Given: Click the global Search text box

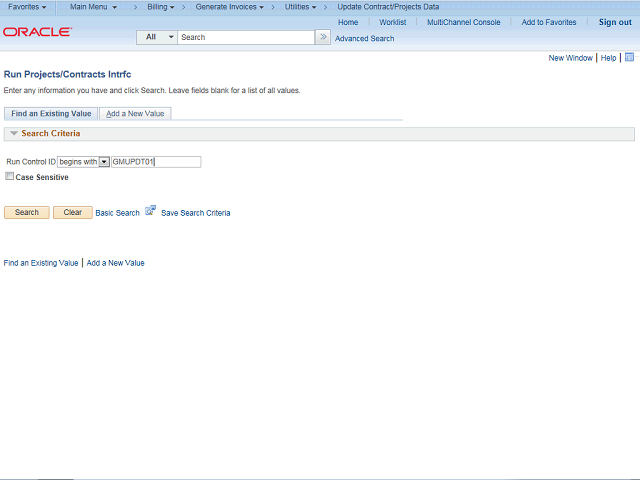Looking at the screenshot, I should click(246, 37).
